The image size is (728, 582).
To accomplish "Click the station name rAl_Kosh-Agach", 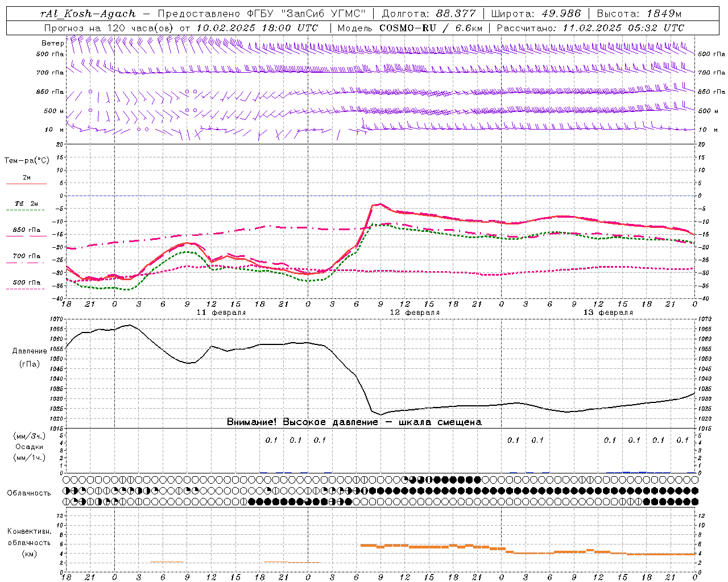I will click(x=88, y=14).
